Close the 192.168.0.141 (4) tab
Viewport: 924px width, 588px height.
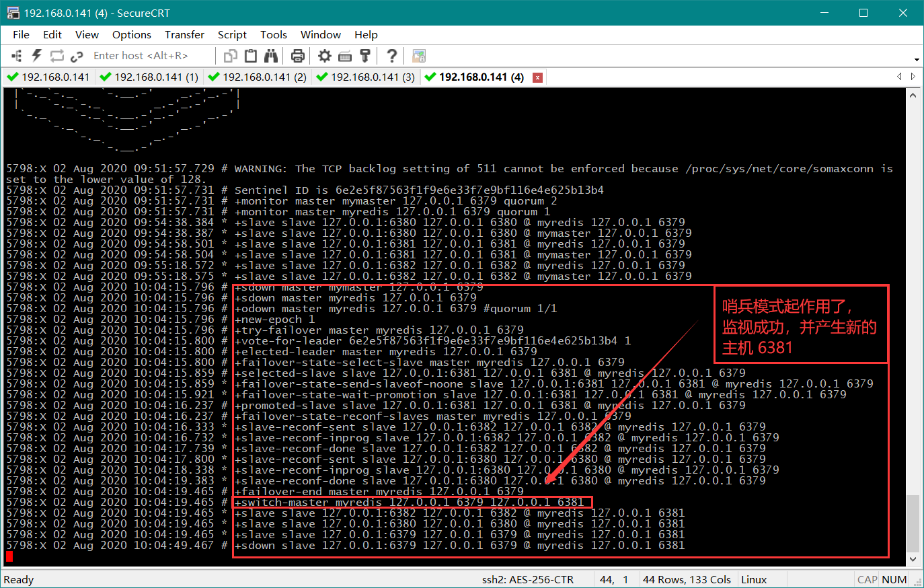(x=537, y=77)
